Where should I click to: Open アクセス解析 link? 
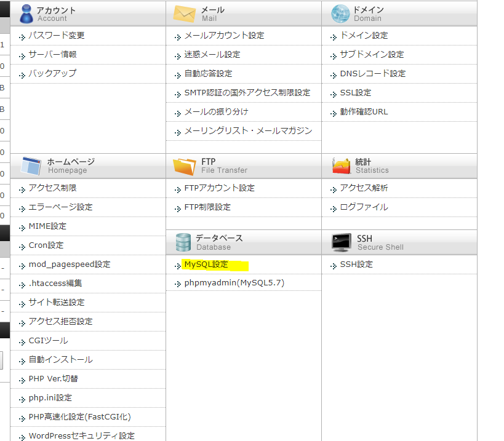[364, 188]
